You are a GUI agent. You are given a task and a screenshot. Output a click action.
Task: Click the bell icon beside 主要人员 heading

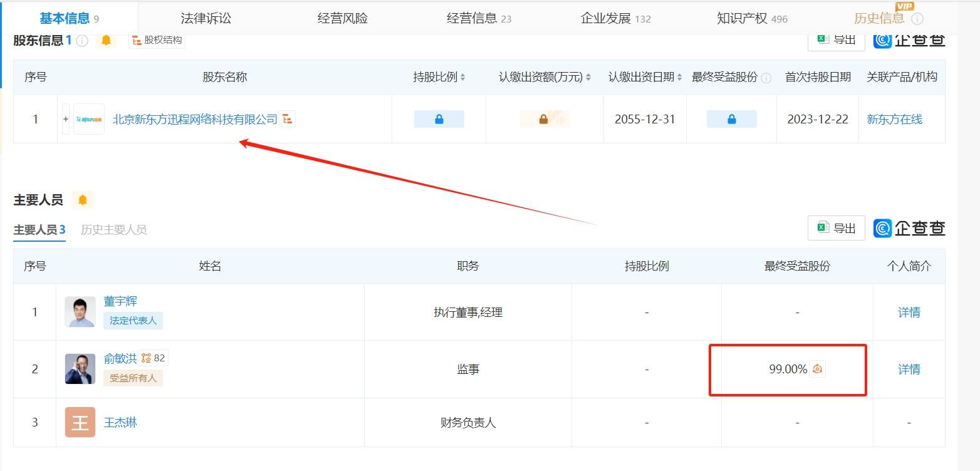coord(82,200)
